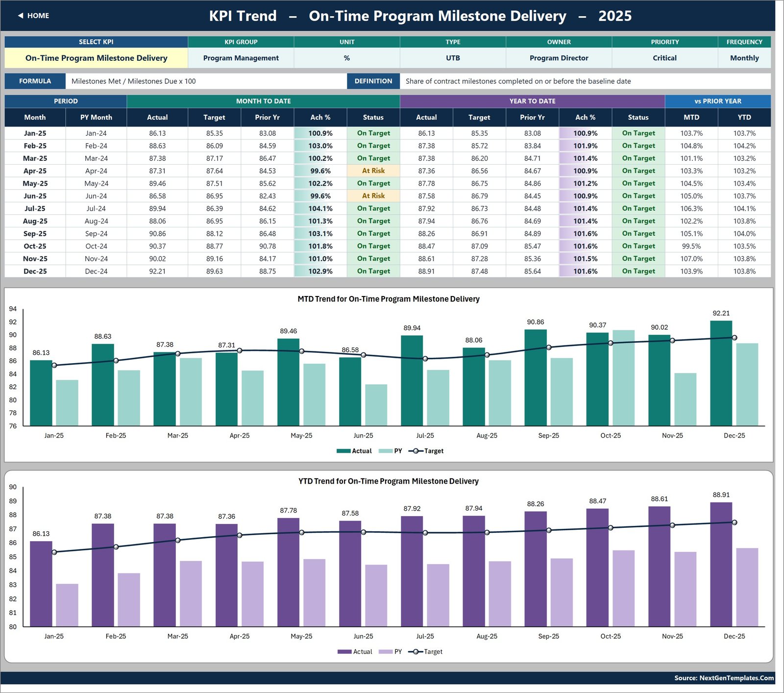784x693 pixels.
Task: Open the Select KPI dropdown cell
Action: 96,58
